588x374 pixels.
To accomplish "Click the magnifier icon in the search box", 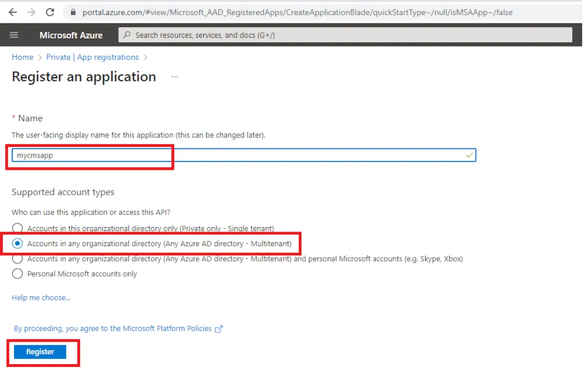I will tap(127, 35).
